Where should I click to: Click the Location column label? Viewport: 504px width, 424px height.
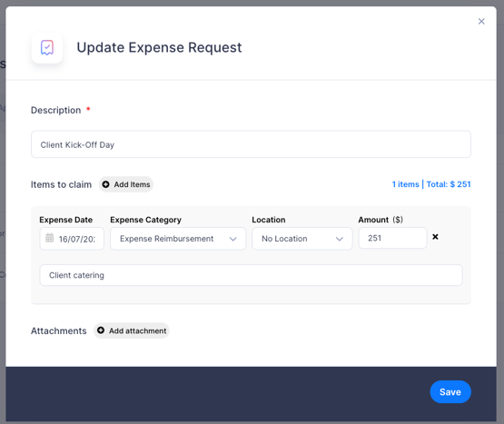point(269,220)
